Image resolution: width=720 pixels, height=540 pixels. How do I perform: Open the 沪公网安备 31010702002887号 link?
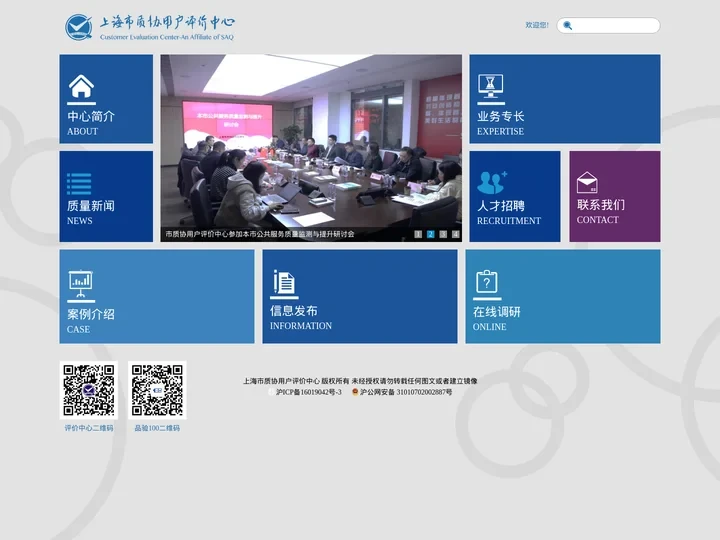coord(406,392)
